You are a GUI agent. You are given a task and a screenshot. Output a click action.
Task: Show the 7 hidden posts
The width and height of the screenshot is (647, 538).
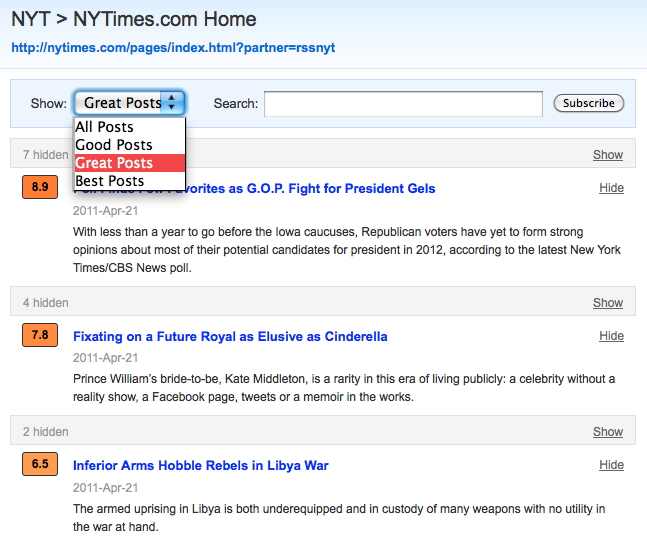point(607,155)
